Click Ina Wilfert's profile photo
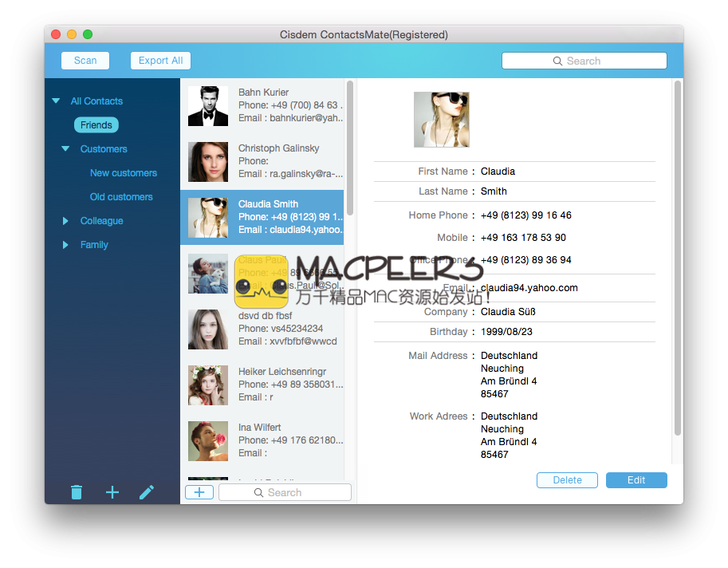Image resolution: width=728 pixels, height=568 pixels. click(x=208, y=440)
